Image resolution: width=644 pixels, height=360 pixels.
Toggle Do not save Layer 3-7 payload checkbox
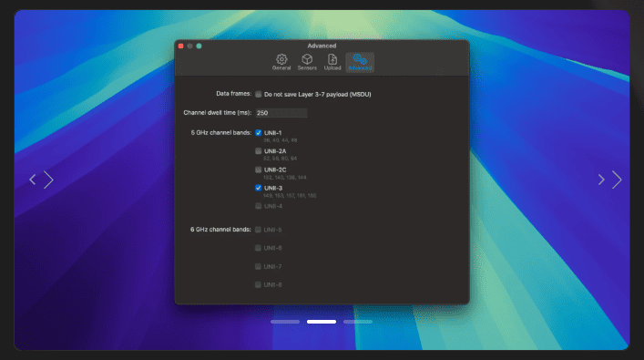(x=259, y=94)
